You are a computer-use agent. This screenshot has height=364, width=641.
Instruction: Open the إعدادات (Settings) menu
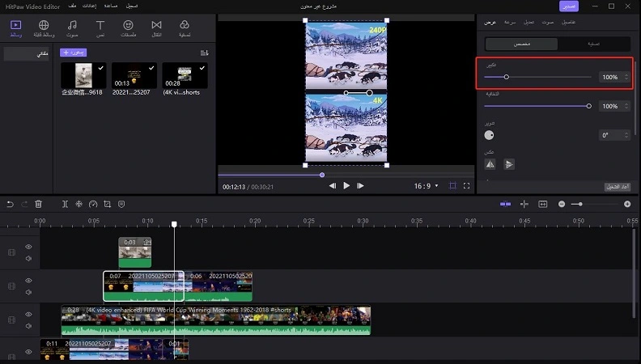[x=90, y=6]
